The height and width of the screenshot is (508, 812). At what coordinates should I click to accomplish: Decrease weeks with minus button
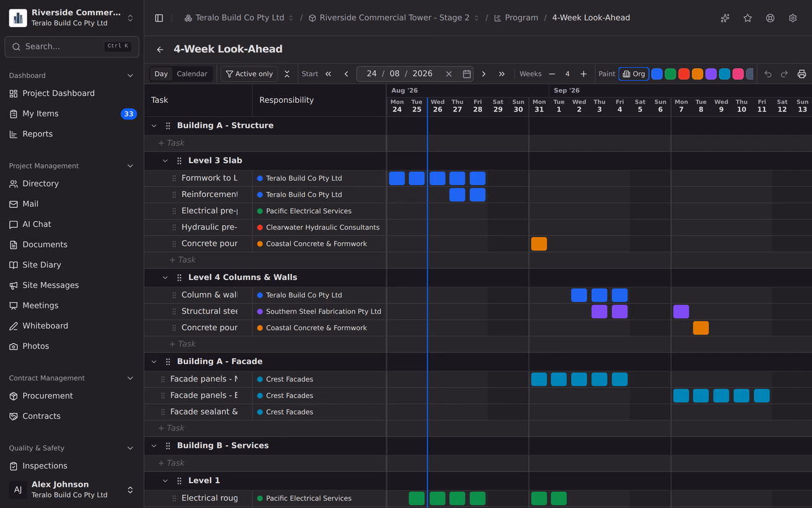[552, 74]
